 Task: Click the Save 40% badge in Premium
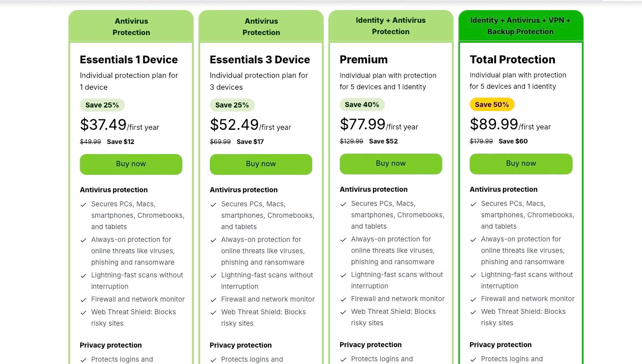click(x=362, y=104)
